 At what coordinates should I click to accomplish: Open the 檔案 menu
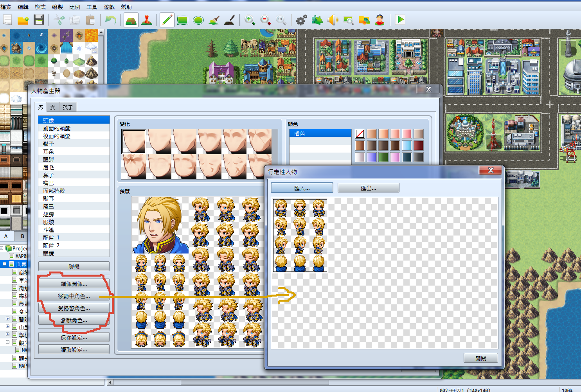pos(6,7)
